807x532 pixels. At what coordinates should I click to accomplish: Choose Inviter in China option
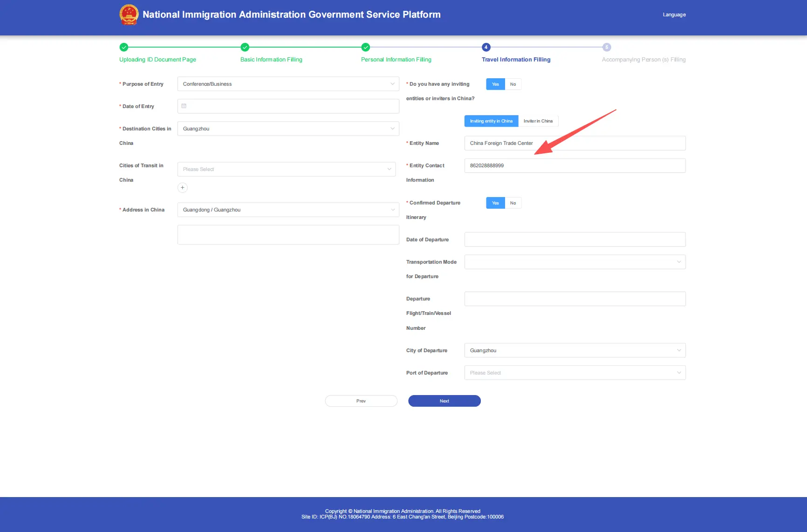(538, 121)
